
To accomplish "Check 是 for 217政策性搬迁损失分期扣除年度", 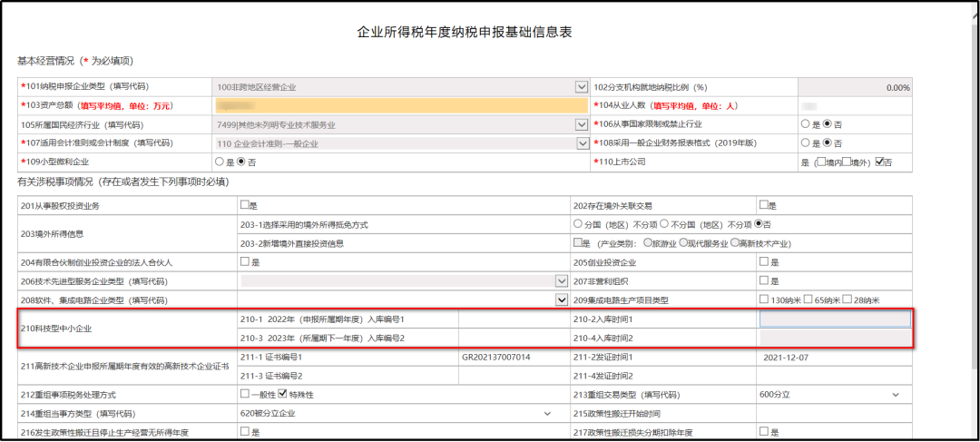I will tap(764, 432).
